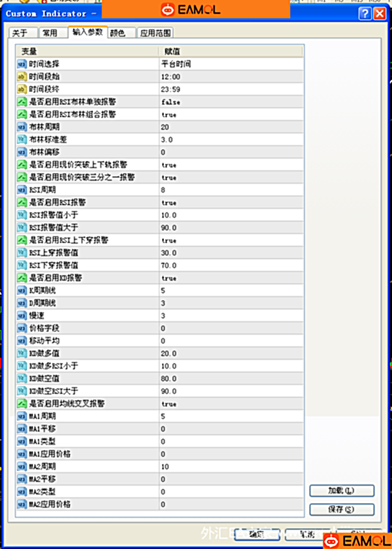Switch to the 常用 tab
This screenshot has width=392, height=549.
click(50, 33)
